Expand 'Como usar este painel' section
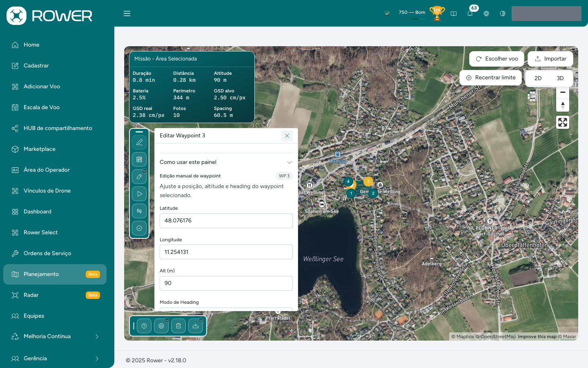 226,162
